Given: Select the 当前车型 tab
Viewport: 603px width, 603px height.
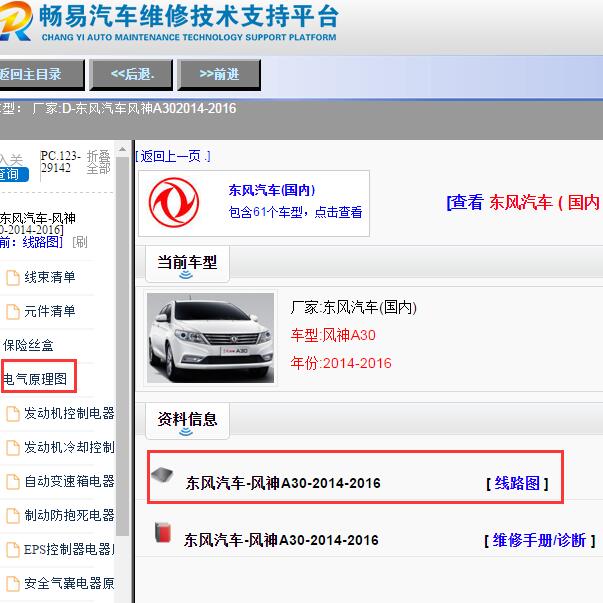Looking at the screenshot, I should tap(187, 264).
